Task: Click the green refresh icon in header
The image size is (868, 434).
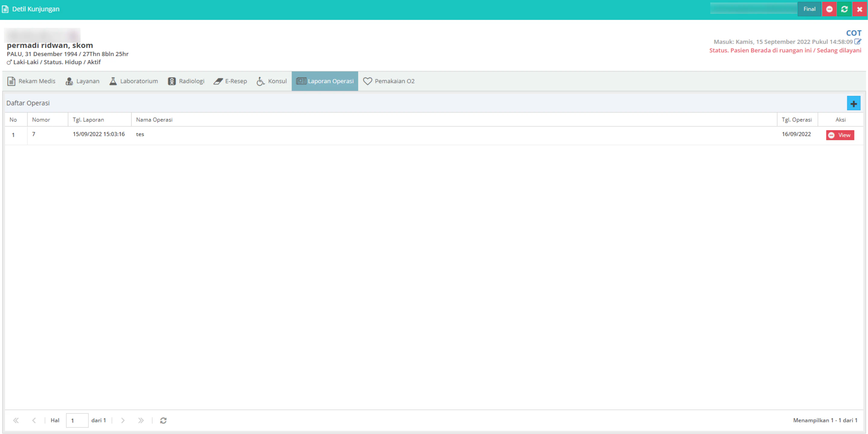Action: (x=844, y=9)
